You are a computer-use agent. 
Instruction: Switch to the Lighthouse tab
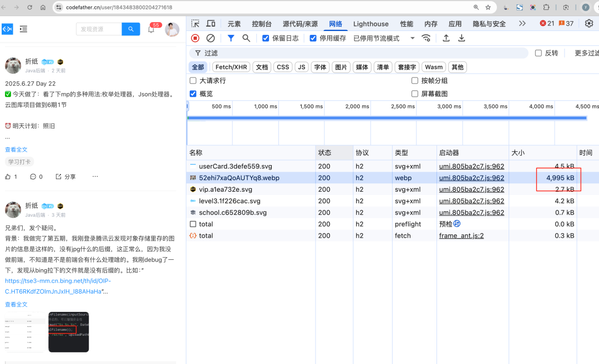click(370, 24)
